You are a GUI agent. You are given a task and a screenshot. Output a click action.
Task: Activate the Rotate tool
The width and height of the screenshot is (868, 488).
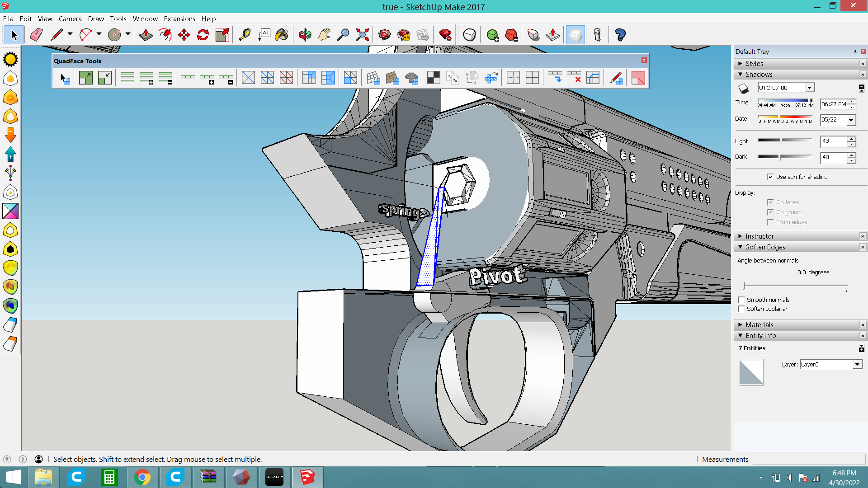pyautogui.click(x=203, y=35)
